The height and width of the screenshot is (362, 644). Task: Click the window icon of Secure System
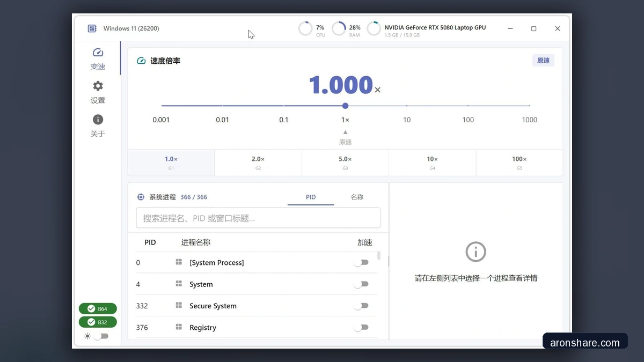click(x=179, y=305)
